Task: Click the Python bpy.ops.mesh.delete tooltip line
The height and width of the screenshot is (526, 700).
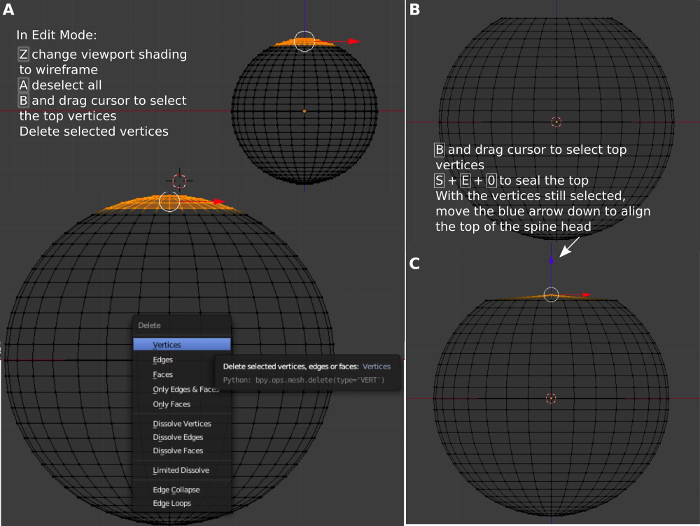Action: [x=304, y=380]
